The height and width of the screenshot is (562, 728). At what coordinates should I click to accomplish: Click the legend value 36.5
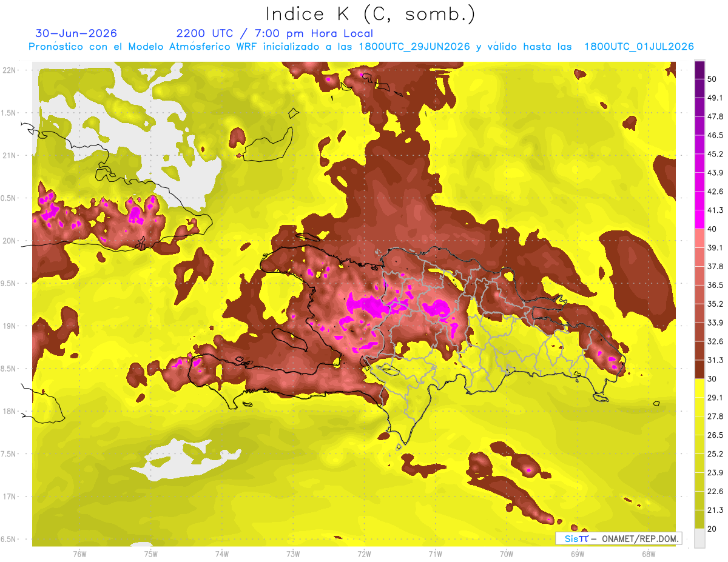coord(715,286)
